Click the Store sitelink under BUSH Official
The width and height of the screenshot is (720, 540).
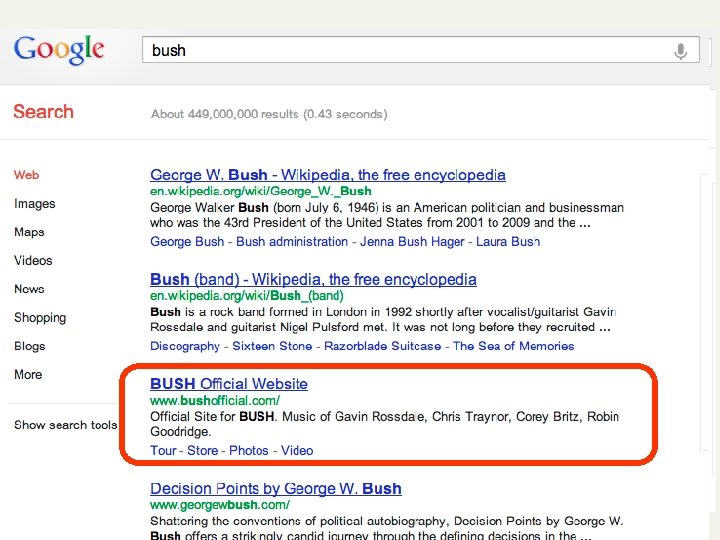pyautogui.click(x=202, y=450)
